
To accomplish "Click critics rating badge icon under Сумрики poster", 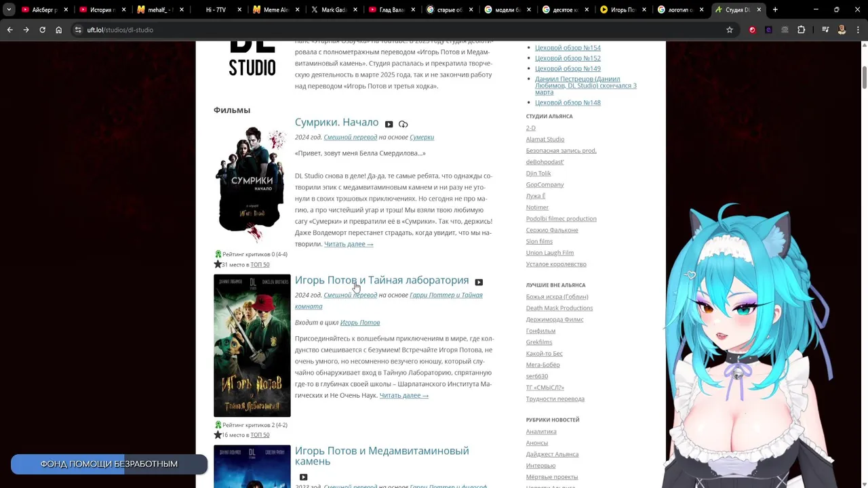I will pos(218,254).
